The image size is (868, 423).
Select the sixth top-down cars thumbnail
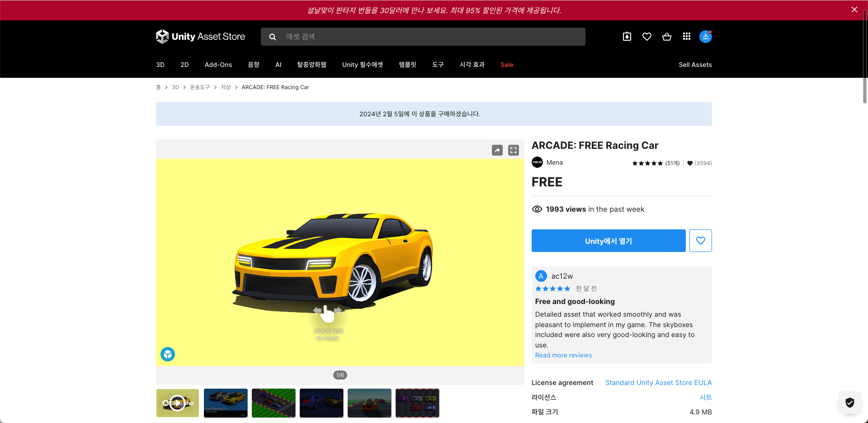click(x=417, y=403)
